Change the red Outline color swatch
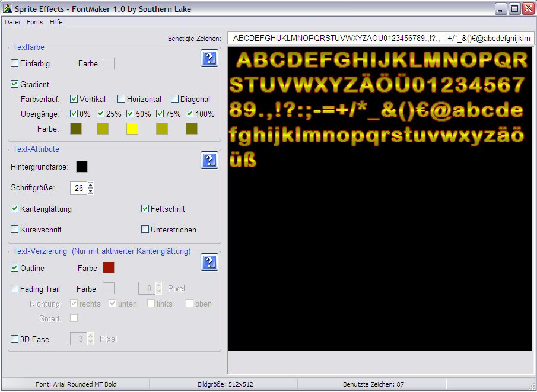This screenshot has height=392, width=537. tap(109, 267)
